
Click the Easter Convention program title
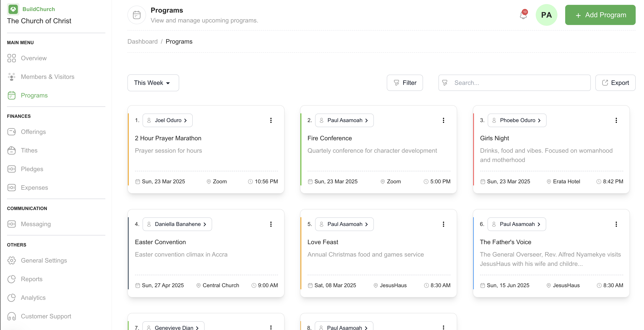tap(160, 242)
